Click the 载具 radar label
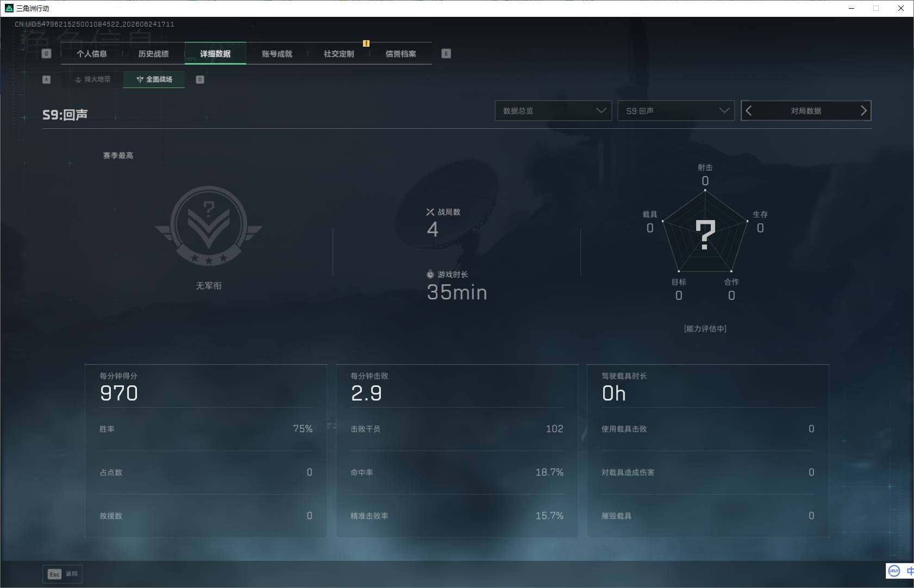 [650, 214]
